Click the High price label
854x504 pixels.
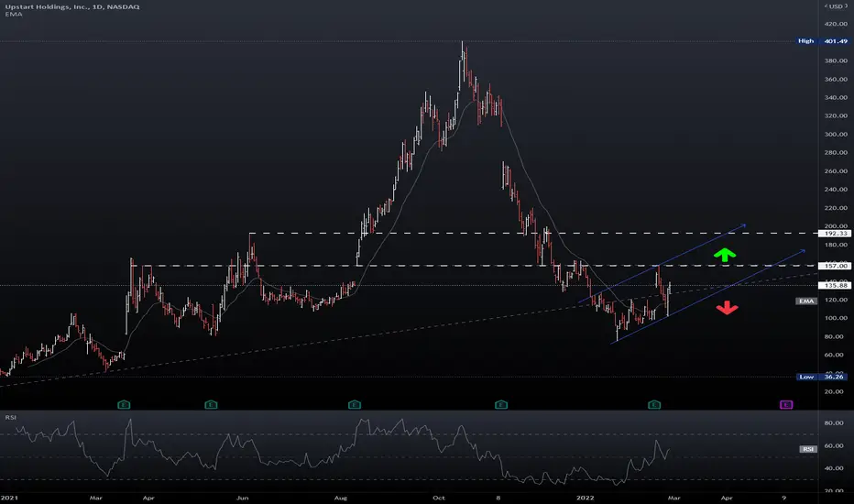[806, 41]
